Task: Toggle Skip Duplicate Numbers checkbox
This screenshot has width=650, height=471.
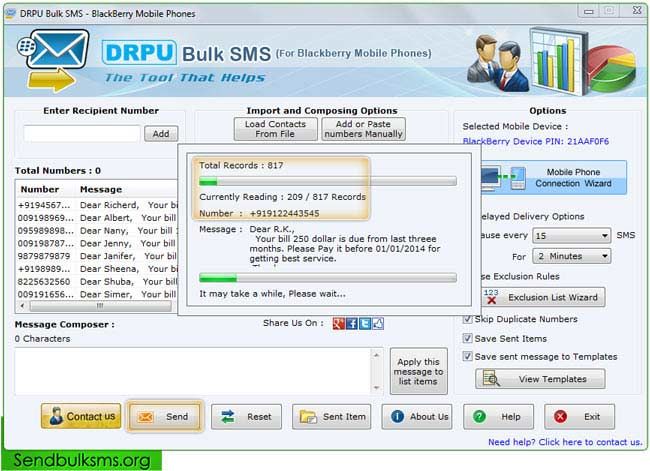Action: pyautogui.click(x=467, y=319)
